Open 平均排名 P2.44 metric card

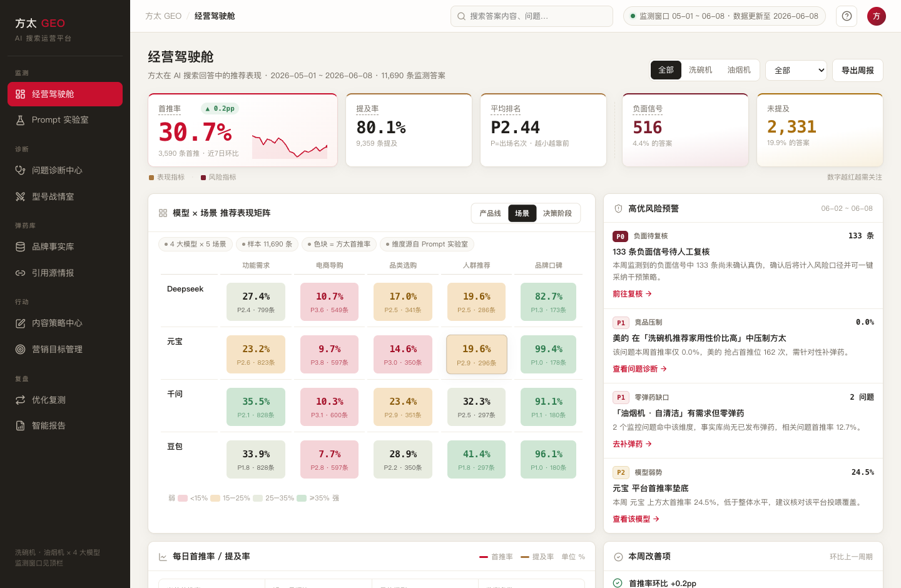coord(544,130)
